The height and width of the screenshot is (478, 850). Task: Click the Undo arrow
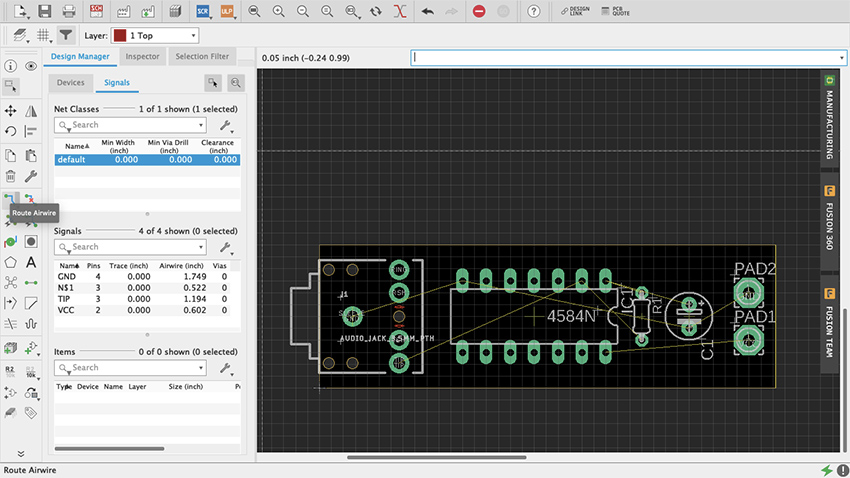click(x=427, y=11)
